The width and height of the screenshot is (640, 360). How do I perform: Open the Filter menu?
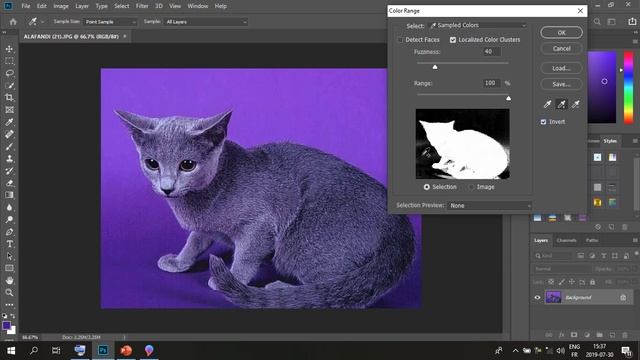(x=142, y=6)
